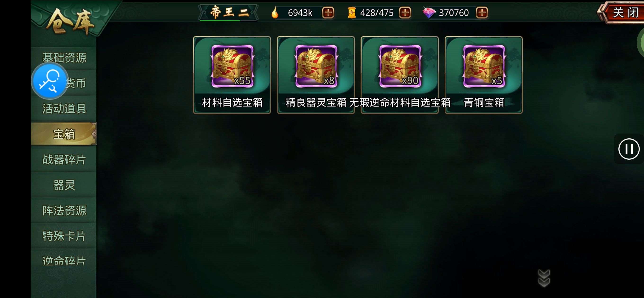Switch to the 基础资源 tab

(x=64, y=58)
